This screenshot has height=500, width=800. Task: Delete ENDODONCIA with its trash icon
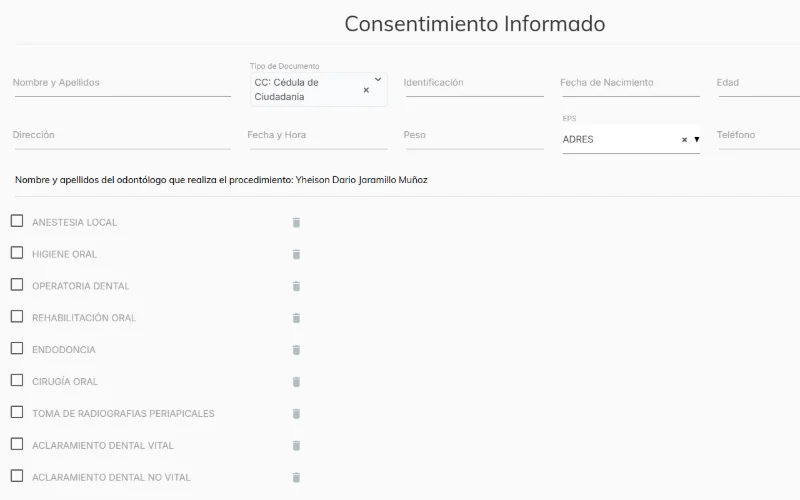point(296,350)
